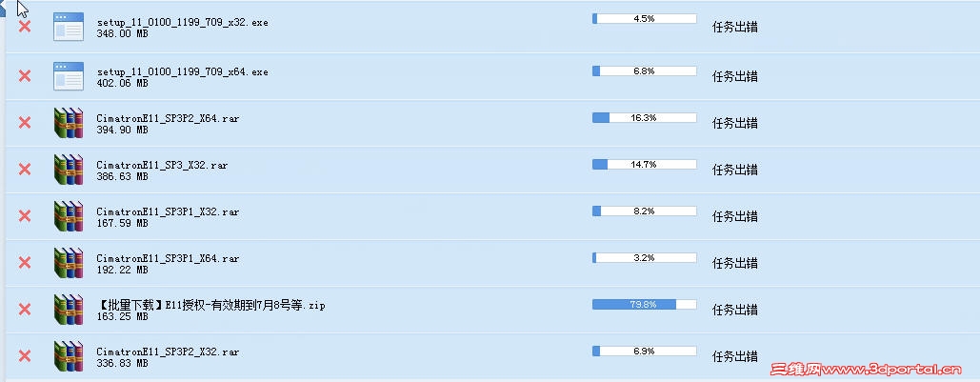This screenshot has height=382, width=980.
Task: Click the 【批量下载】E11授权 zip file name
Action: pos(210,305)
